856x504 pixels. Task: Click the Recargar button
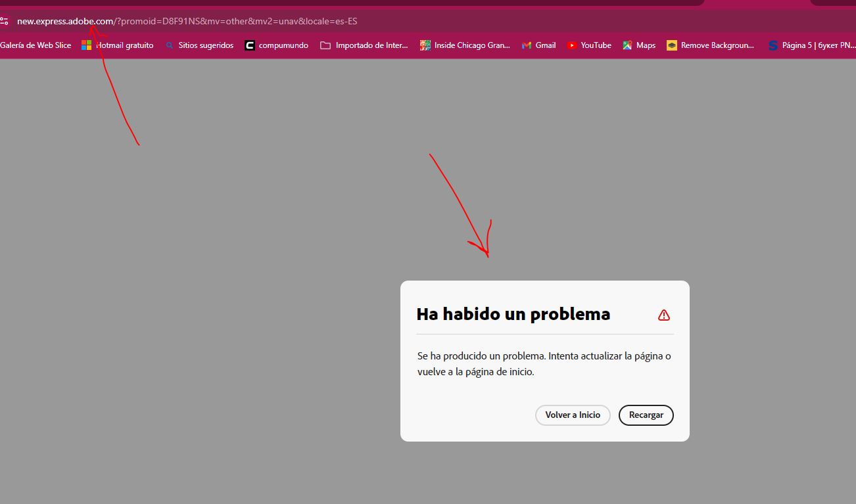[x=646, y=415]
